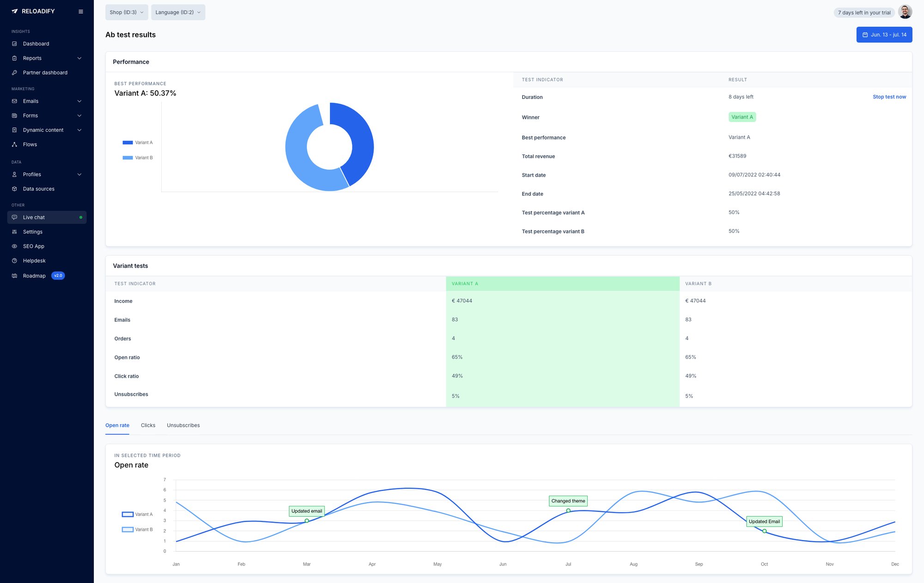Collapse the sidebar with the hamburger icon

click(x=81, y=11)
